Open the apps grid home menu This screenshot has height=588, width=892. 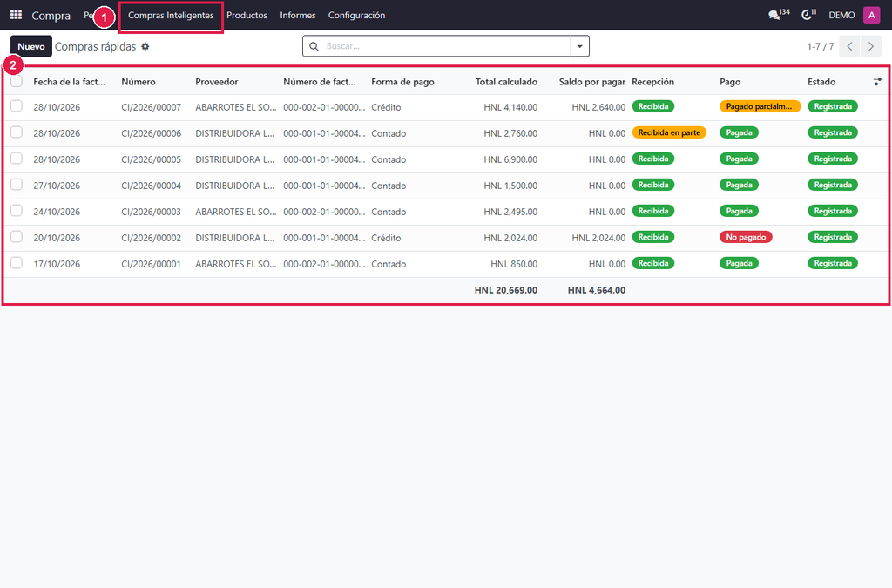[16, 15]
